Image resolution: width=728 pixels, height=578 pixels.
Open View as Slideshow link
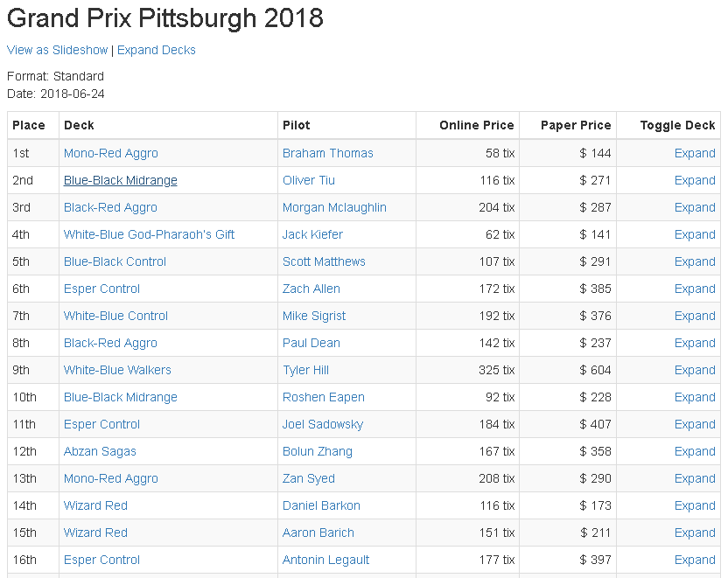58,50
